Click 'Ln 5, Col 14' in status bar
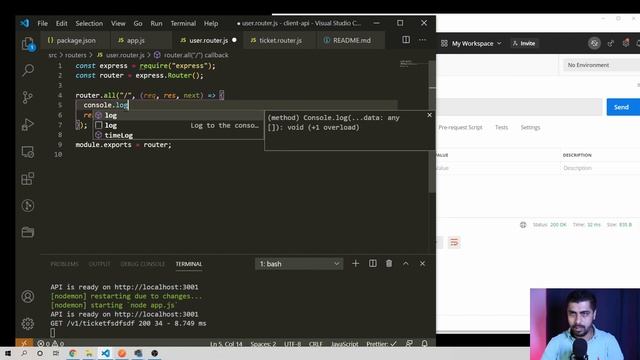Screen dimensions: 640x360 (x=226, y=344)
